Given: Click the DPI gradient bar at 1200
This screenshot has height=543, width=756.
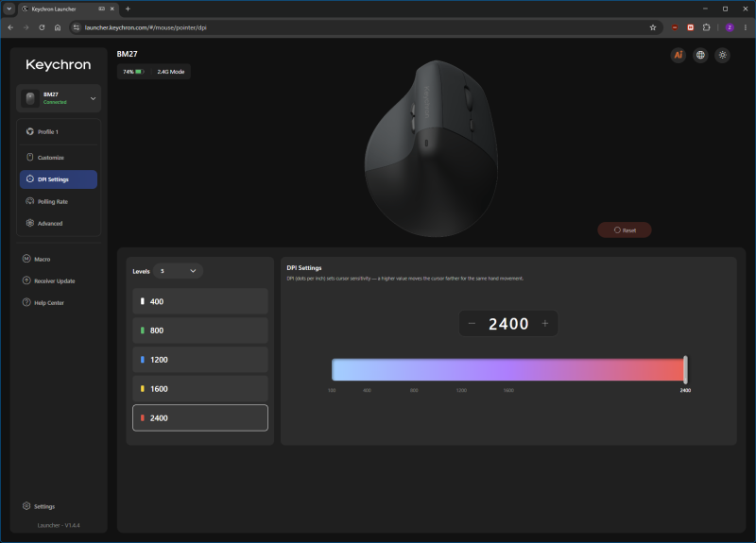Looking at the screenshot, I should 461,369.
